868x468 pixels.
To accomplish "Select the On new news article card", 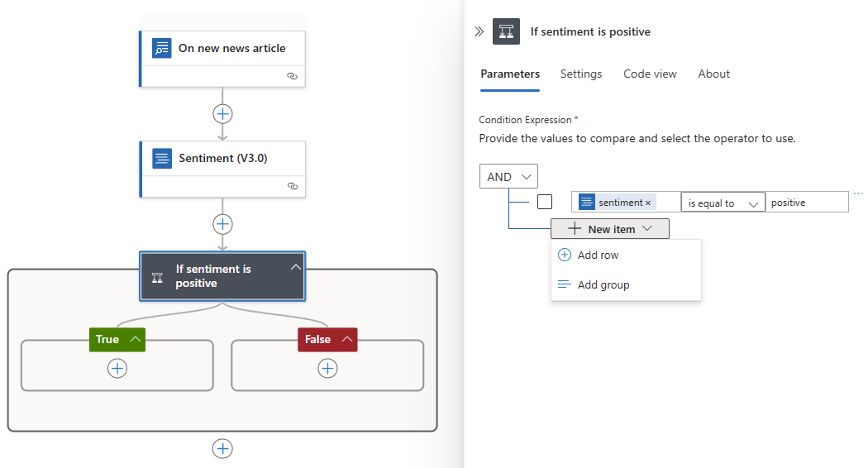I will (222, 59).
